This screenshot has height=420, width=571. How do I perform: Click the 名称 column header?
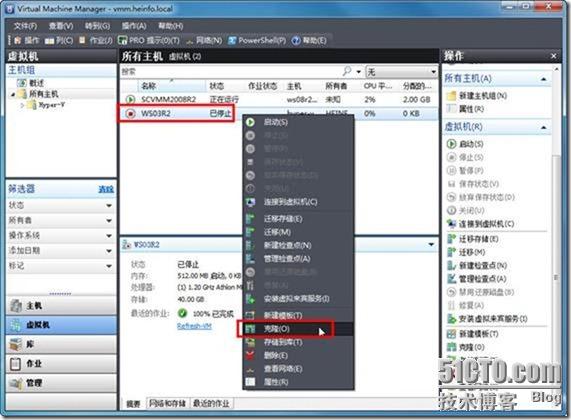click(x=171, y=86)
